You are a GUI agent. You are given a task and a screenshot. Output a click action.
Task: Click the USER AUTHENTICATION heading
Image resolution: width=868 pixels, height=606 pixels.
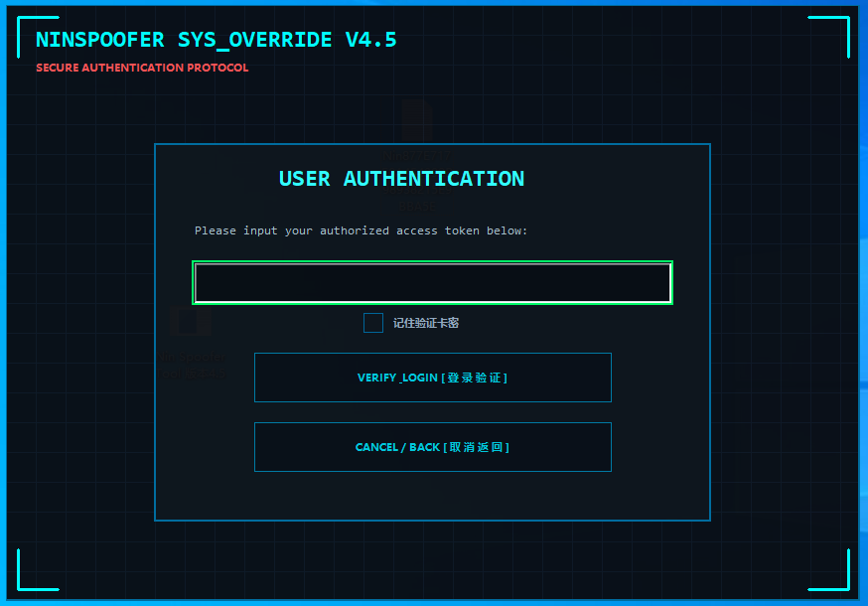tap(401, 179)
